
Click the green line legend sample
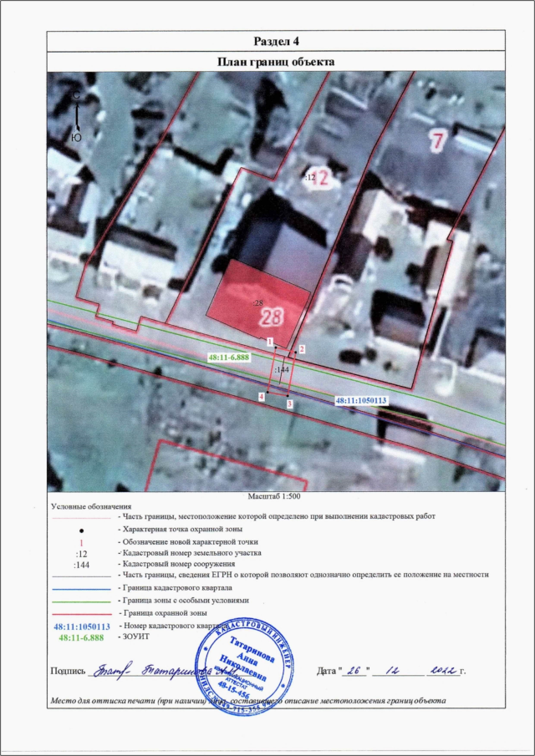(x=82, y=601)
